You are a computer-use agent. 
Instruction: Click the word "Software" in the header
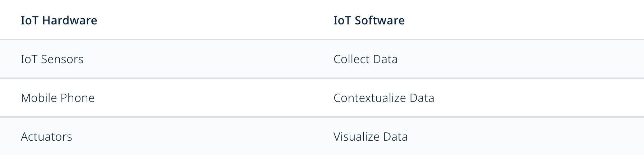(x=379, y=20)
